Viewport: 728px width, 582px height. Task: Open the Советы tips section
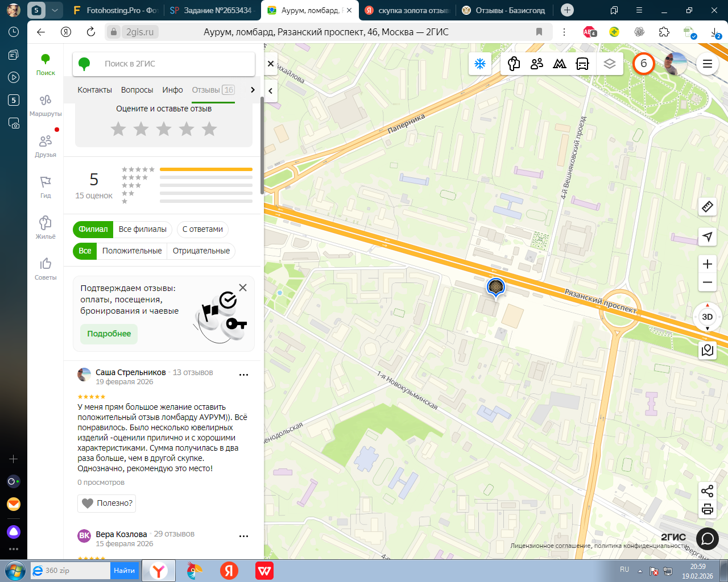[x=45, y=269]
